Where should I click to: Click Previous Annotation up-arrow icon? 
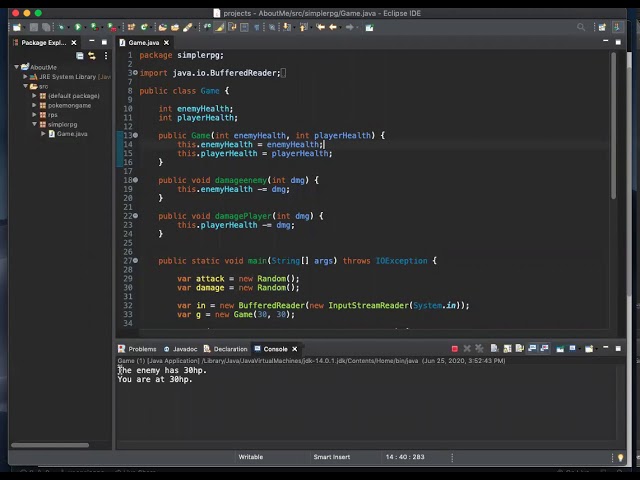(x=303, y=27)
